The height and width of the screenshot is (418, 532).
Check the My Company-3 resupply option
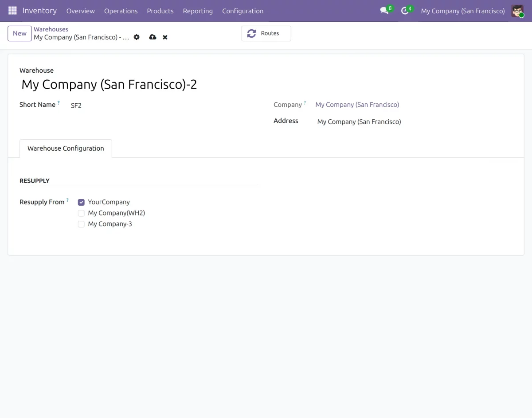81,224
